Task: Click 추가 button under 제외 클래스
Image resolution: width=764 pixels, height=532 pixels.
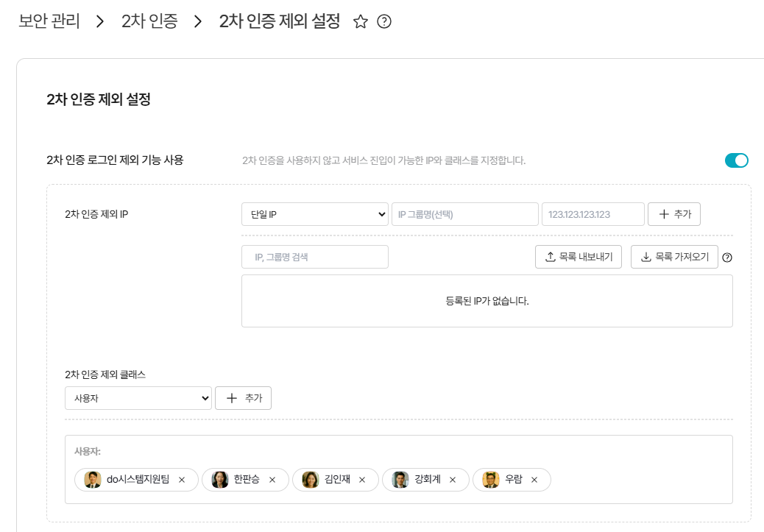Action: (x=243, y=398)
